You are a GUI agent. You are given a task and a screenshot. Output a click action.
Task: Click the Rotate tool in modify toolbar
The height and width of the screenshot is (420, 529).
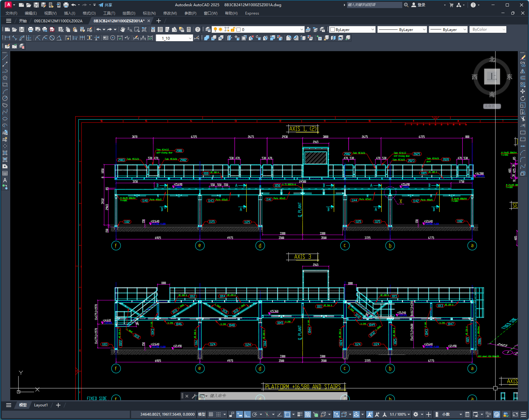coord(523,98)
